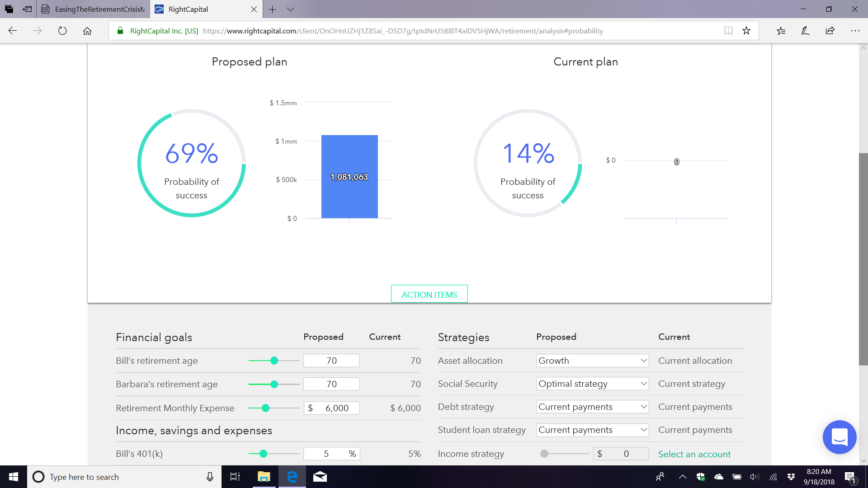Open Student loan strategy dropdown

pos(592,430)
